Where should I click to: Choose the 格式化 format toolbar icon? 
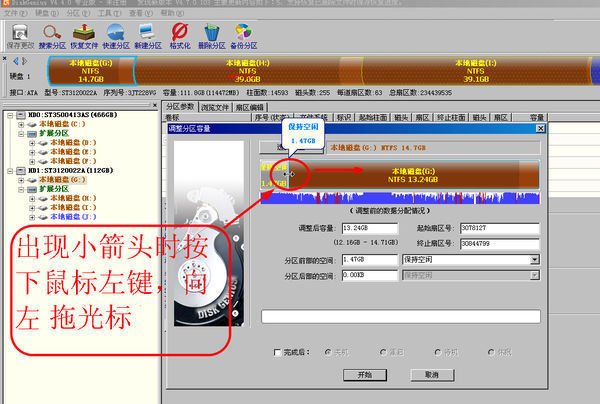tap(180, 36)
